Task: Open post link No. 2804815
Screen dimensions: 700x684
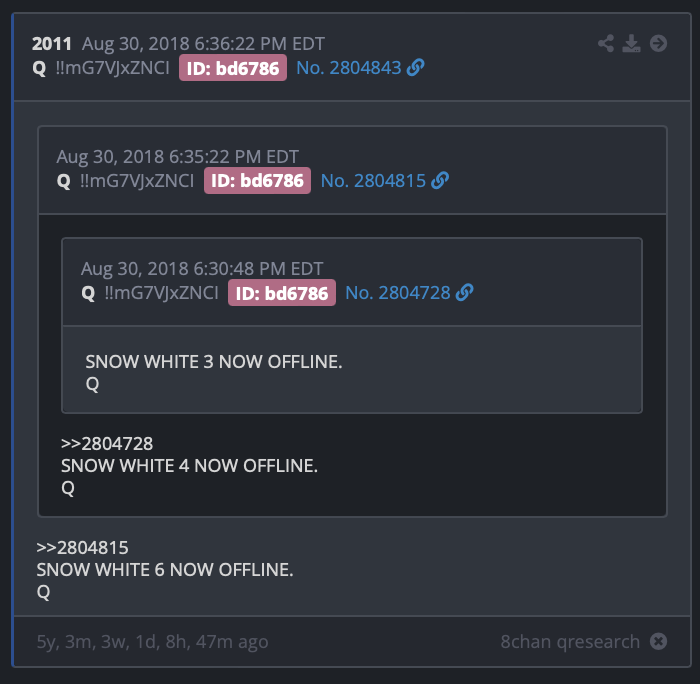Action: click(373, 180)
